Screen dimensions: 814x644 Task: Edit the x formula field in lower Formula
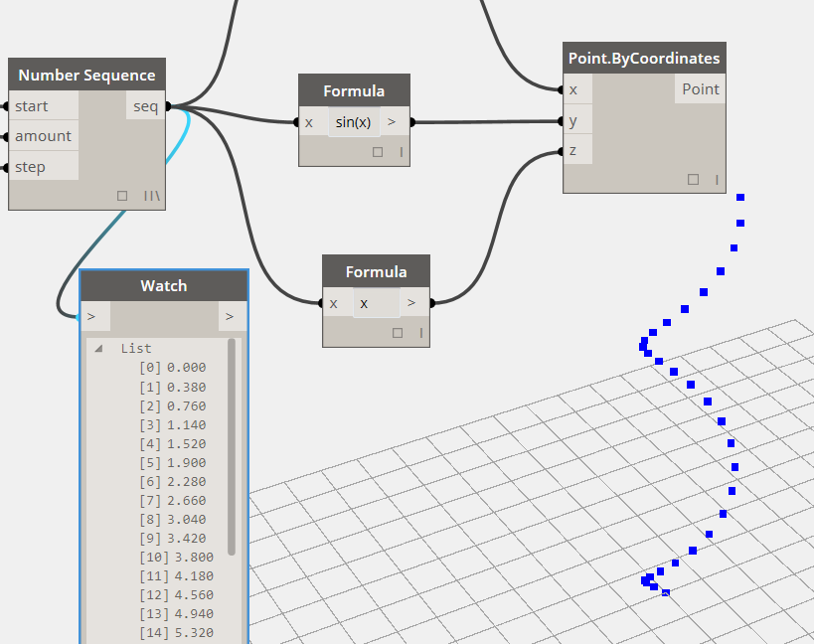click(377, 303)
